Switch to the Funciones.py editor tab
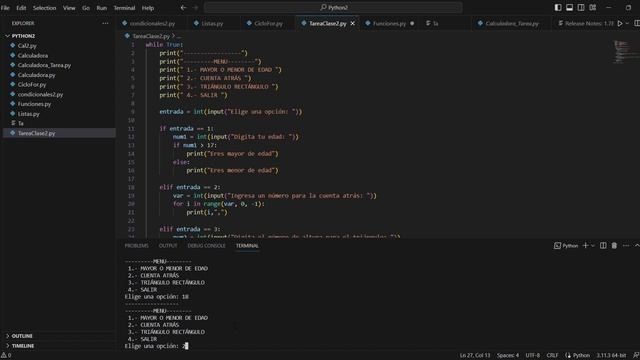Screen dimensions: 640x360 point(389,24)
